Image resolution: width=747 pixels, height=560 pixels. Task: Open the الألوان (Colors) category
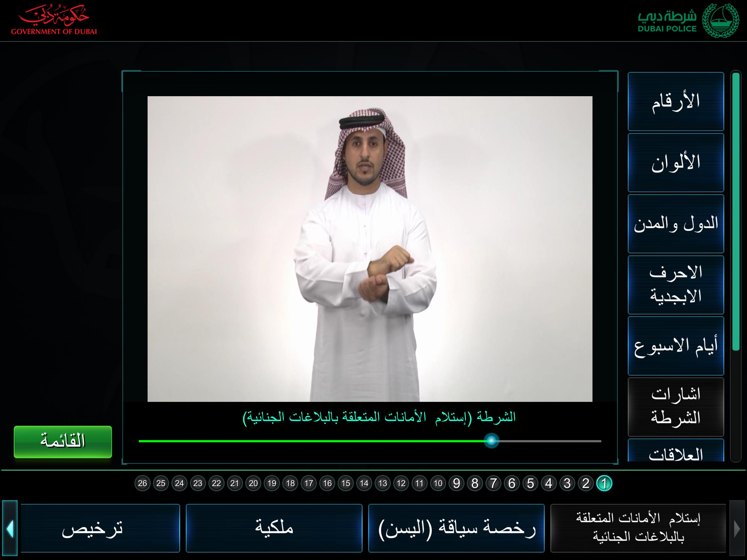tap(676, 162)
